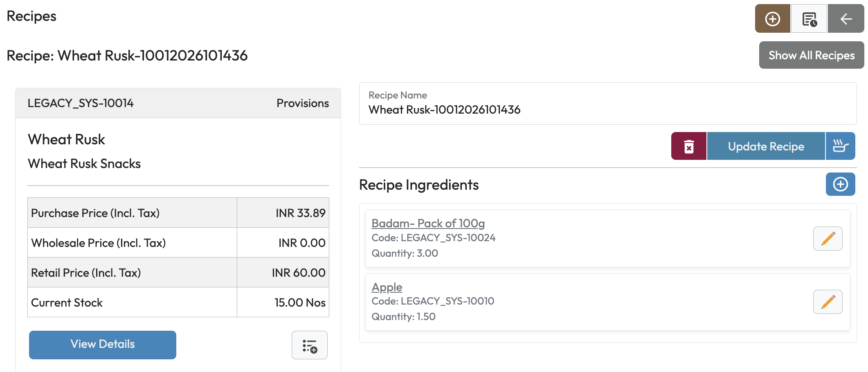Open the Badam- Pack of 100g link
This screenshot has width=868, height=372.
(x=428, y=224)
